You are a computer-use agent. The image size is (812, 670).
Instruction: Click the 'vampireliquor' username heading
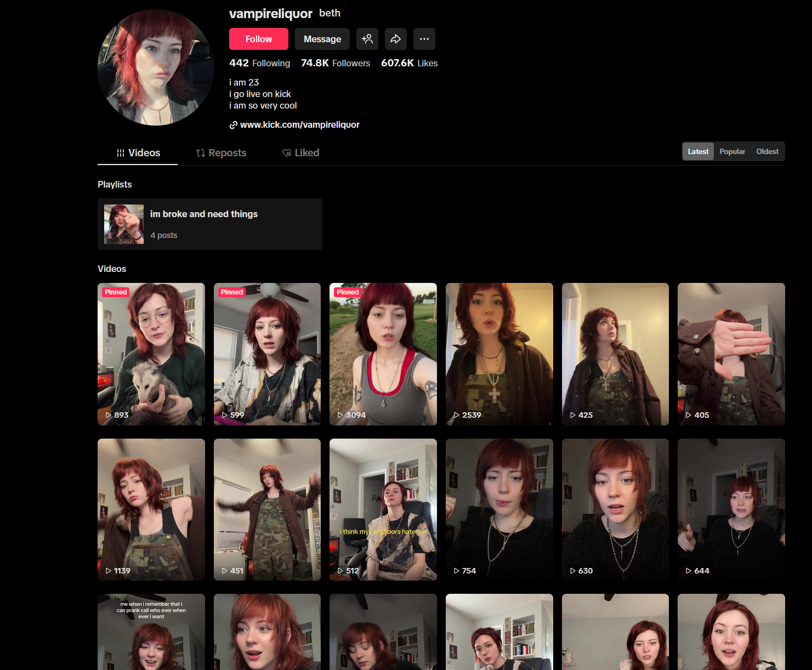coord(271,14)
